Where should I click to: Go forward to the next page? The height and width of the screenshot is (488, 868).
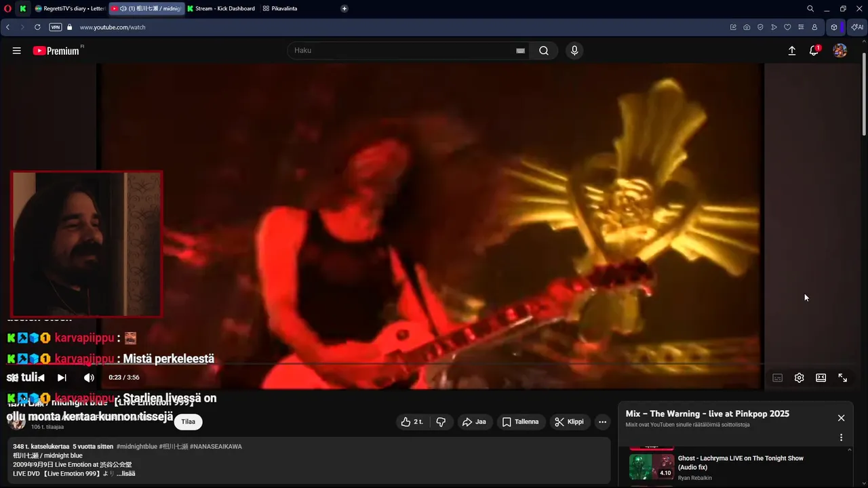[x=22, y=27]
